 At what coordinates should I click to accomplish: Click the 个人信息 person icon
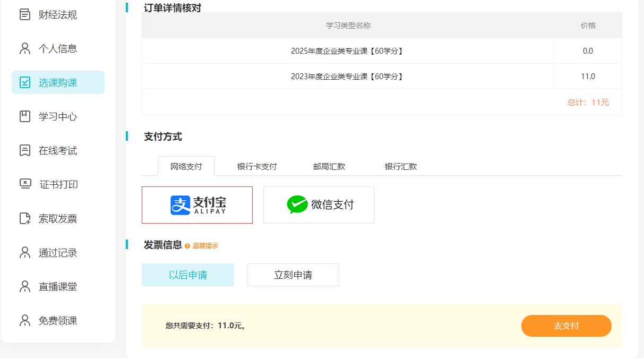click(x=25, y=48)
